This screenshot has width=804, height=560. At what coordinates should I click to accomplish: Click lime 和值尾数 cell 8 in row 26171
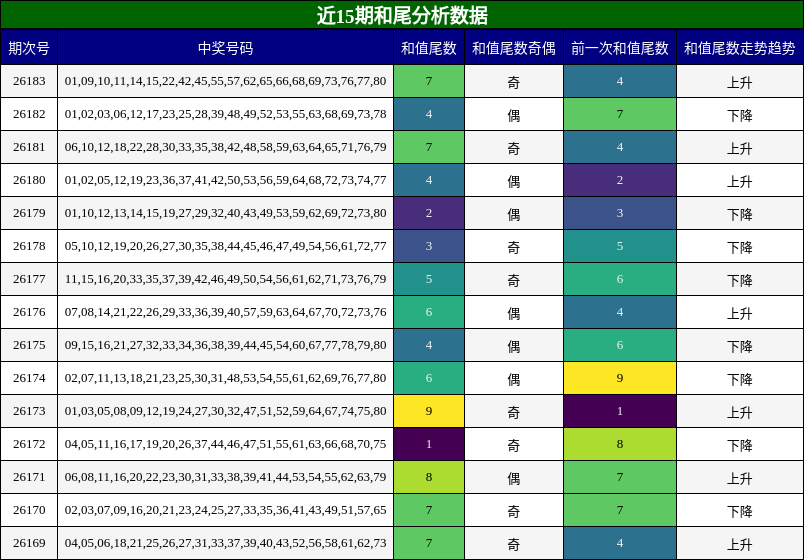point(429,477)
